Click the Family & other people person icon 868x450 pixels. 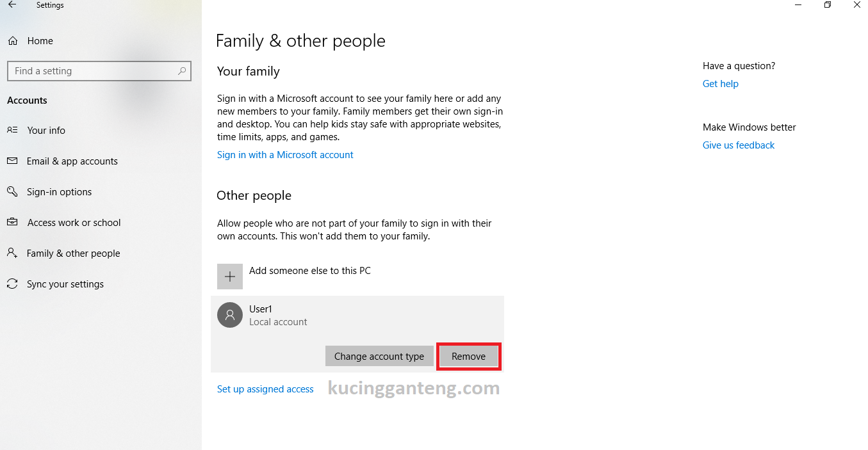point(12,253)
